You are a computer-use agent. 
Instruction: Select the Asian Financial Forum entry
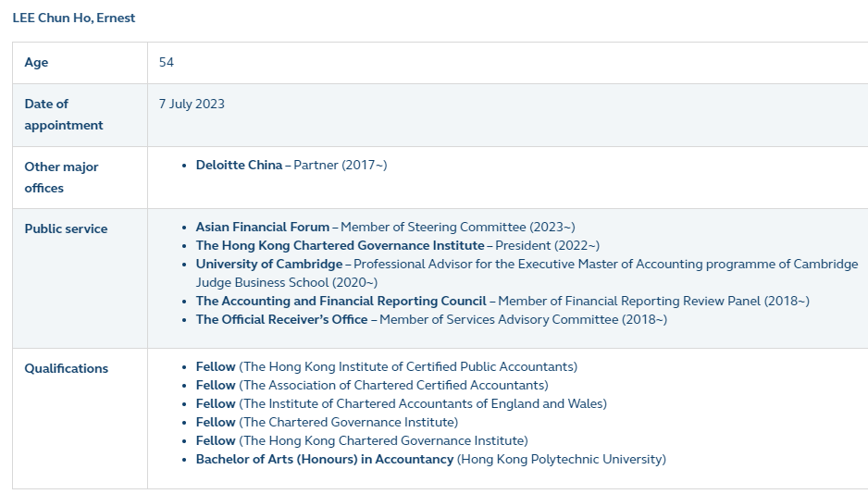[385, 227]
